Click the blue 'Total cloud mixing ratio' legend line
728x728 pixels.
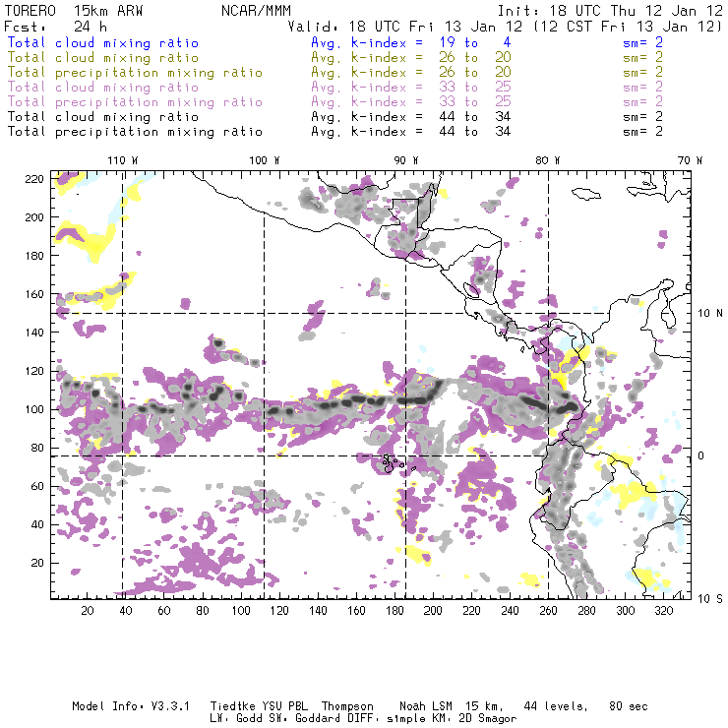pyautogui.click(x=102, y=42)
